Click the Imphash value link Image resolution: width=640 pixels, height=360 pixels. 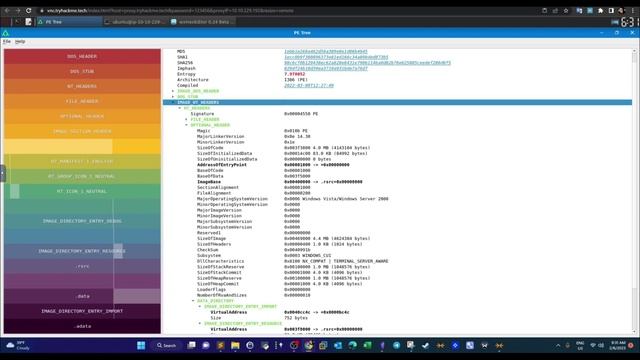pos(326,69)
